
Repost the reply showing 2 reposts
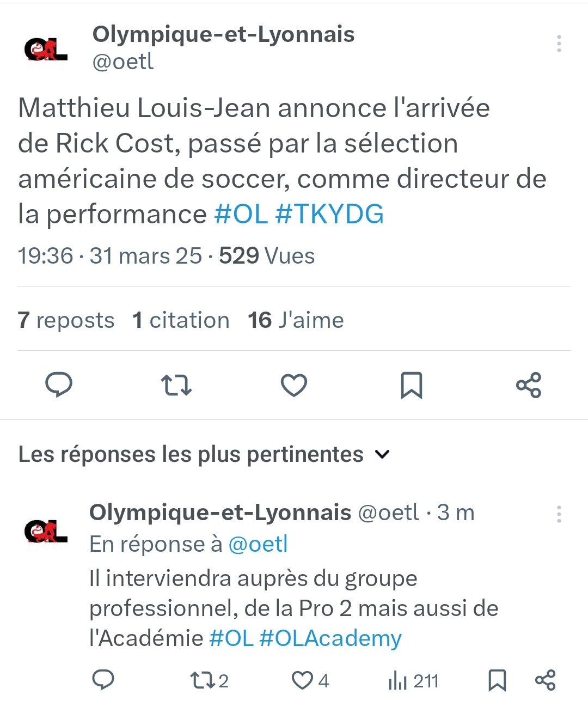tap(209, 680)
